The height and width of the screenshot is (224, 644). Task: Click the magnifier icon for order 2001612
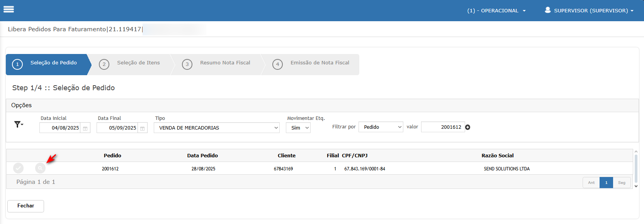(x=40, y=168)
